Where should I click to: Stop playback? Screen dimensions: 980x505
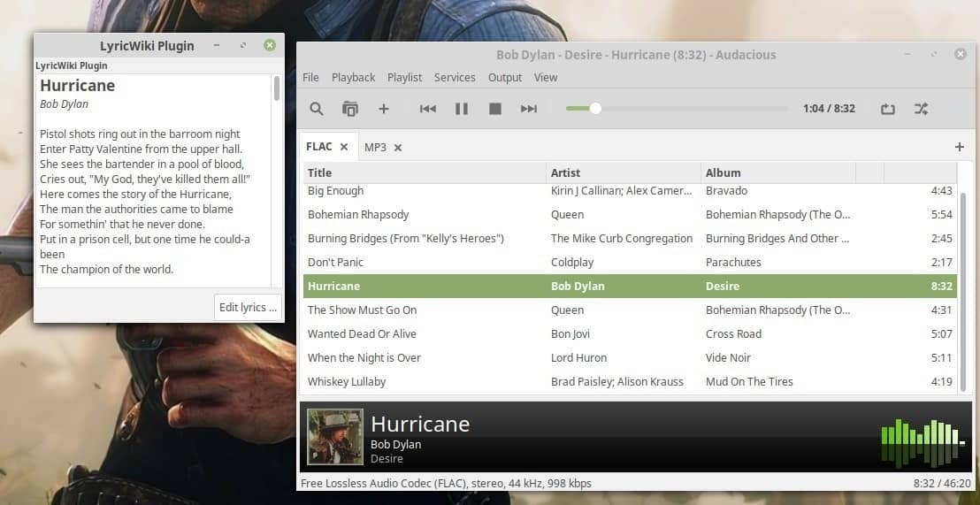pos(495,109)
